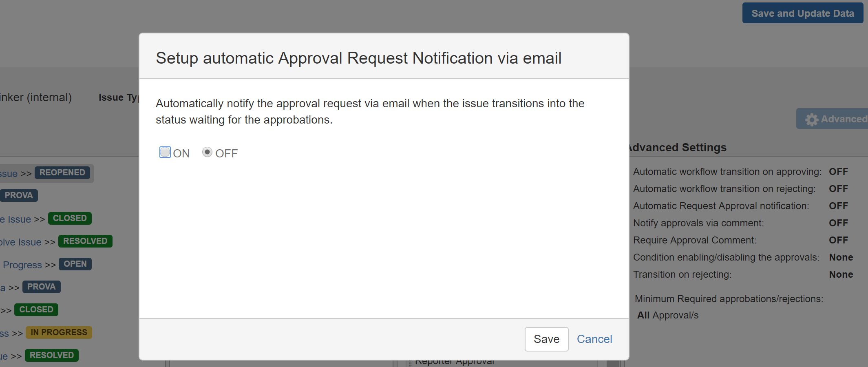The height and width of the screenshot is (367, 868).
Task: Click Save and Update Data button
Action: click(x=802, y=13)
